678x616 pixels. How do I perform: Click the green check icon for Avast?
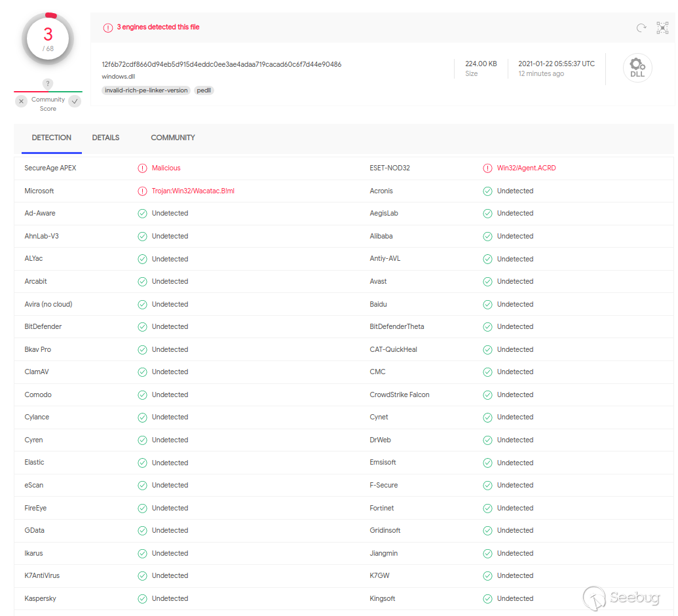click(x=487, y=282)
